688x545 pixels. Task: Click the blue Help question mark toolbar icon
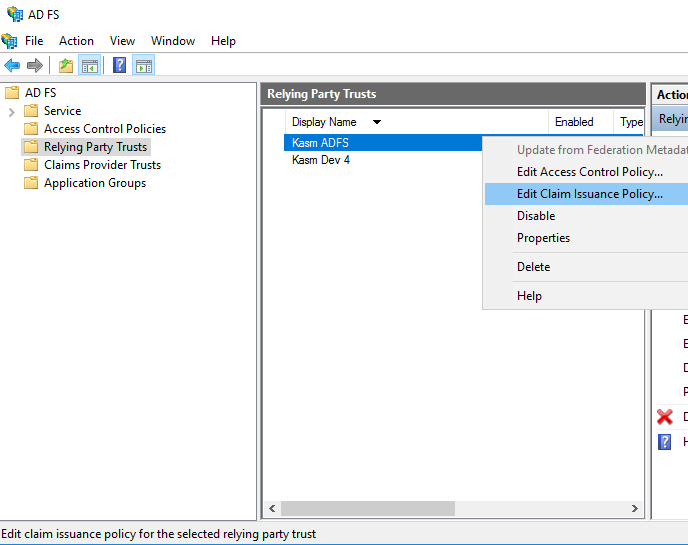coord(119,66)
